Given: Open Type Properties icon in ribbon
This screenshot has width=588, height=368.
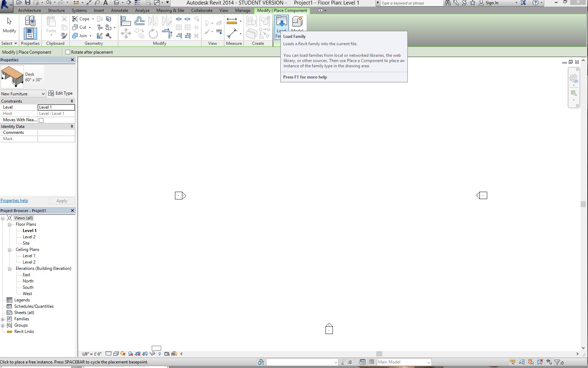Looking at the screenshot, I should pos(30,21).
